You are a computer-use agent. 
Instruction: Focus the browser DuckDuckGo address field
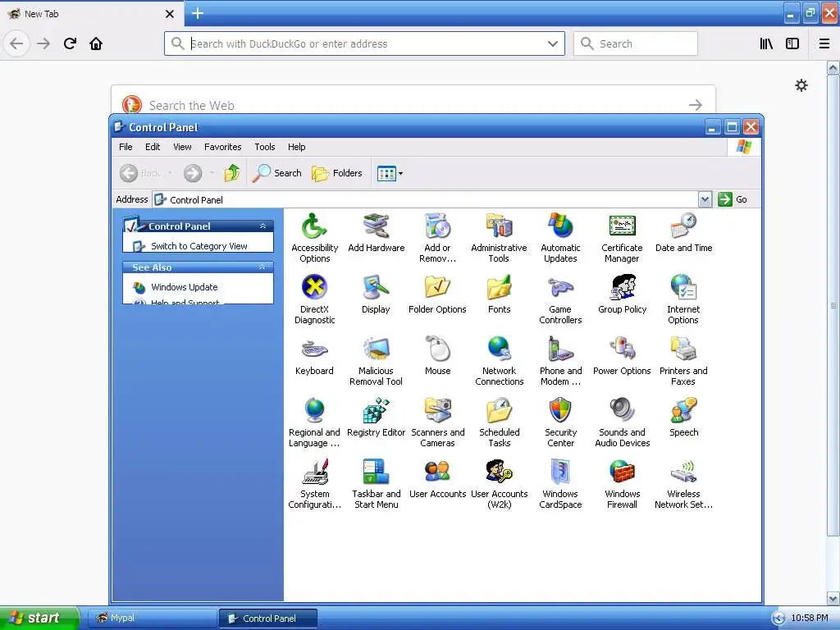pyautogui.click(x=364, y=44)
